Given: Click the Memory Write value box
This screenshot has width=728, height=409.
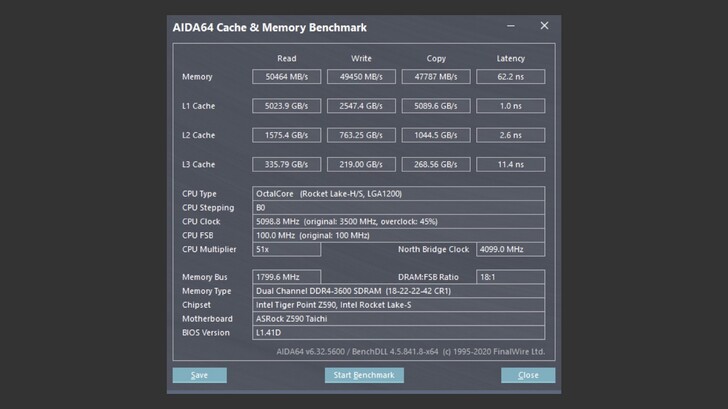Looking at the screenshot, I should click(361, 77).
